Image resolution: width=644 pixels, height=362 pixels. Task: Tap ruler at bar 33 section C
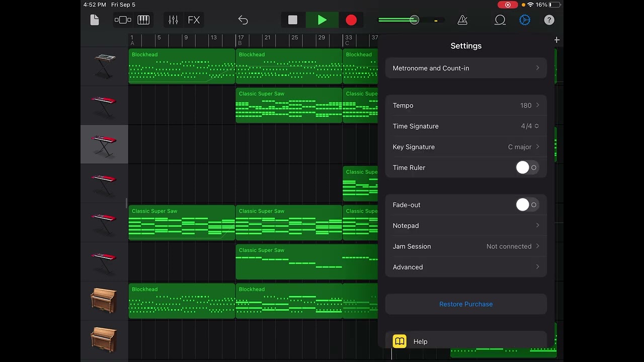pyautogui.click(x=348, y=40)
